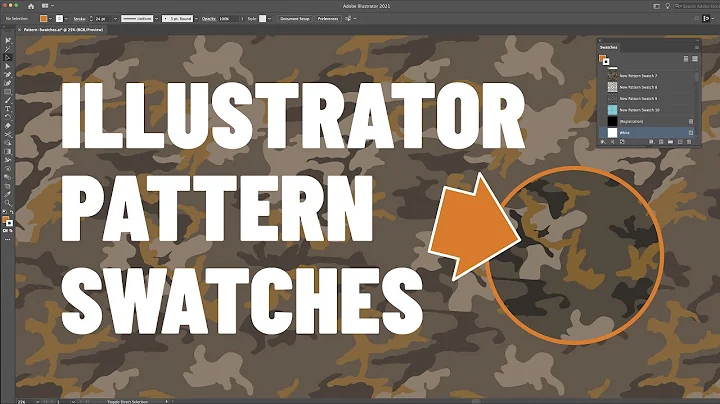720x404 pixels.
Task: Select the White swatch row
Action: coord(647,133)
